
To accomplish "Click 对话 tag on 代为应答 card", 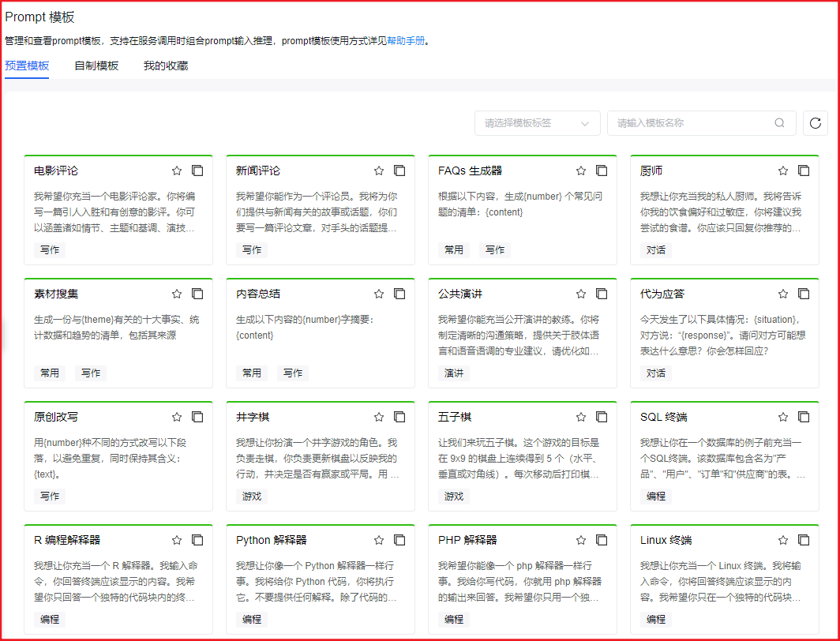I will point(656,373).
